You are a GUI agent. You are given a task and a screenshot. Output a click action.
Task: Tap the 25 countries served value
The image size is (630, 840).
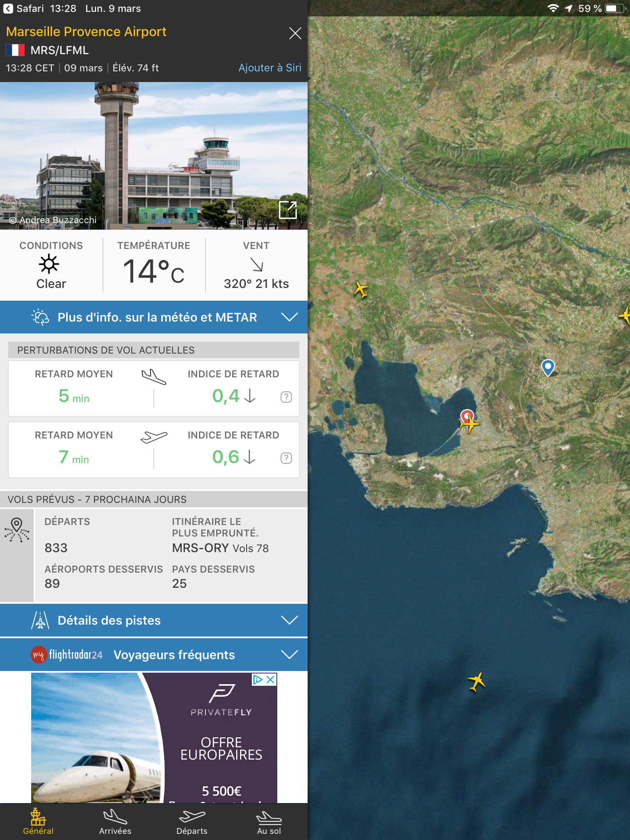(x=179, y=584)
